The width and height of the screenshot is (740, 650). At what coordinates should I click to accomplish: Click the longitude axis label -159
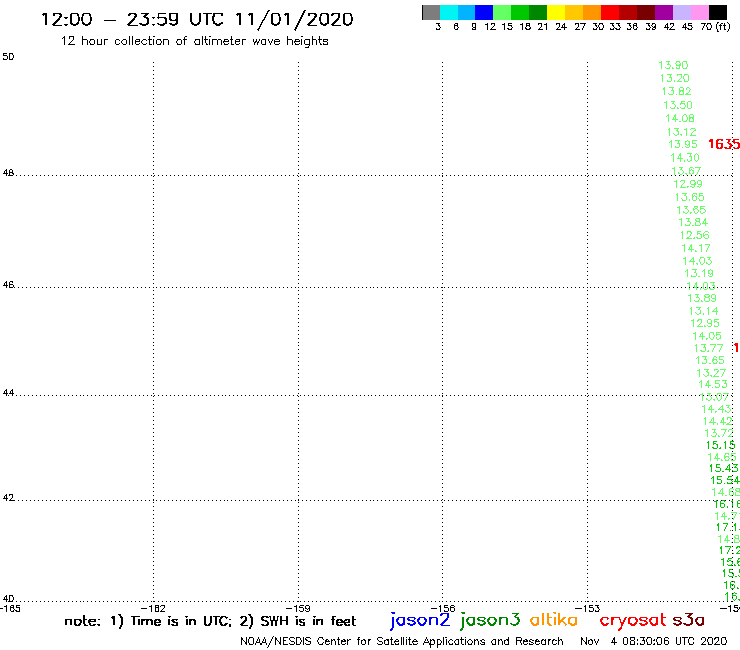click(x=298, y=608)
